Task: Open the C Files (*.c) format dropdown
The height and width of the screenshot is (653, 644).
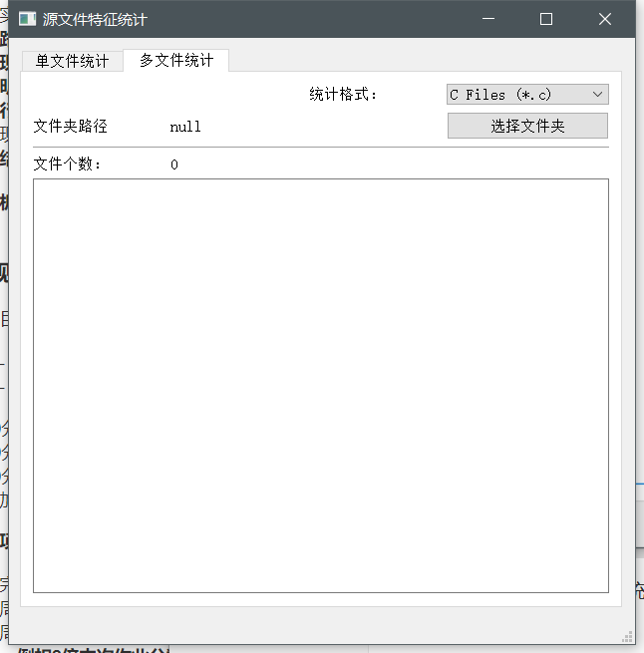Action: pos(527,95)
